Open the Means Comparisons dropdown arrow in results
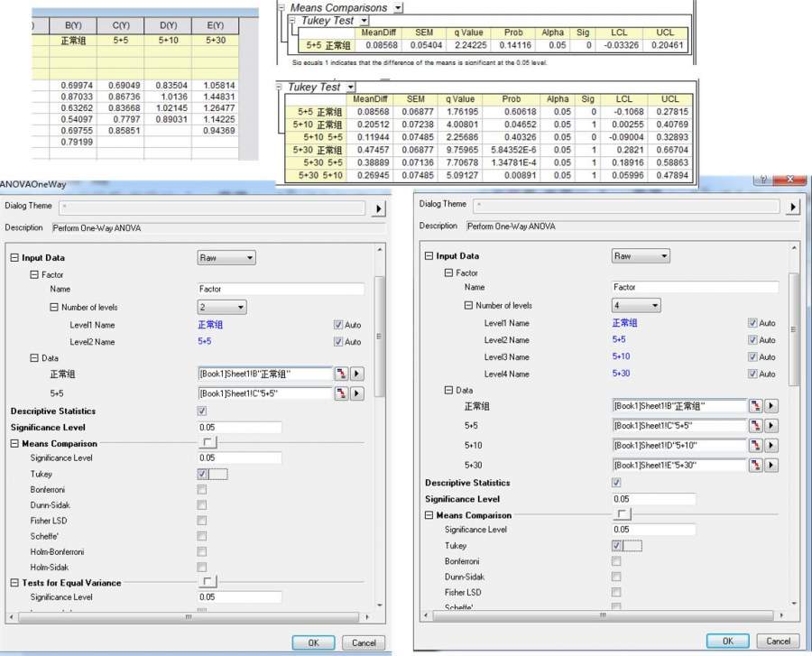The height and width of the screenshot is (656, 812). pos(399,7)
